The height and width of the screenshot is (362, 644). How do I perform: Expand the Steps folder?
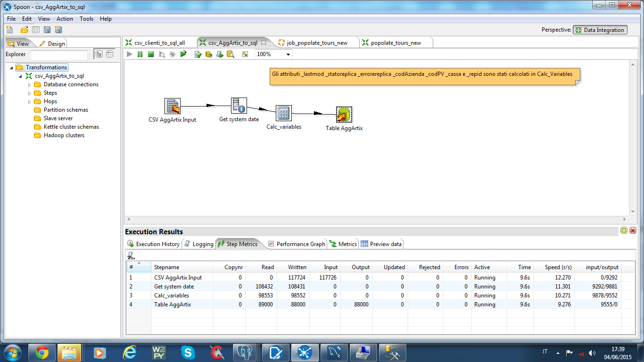pyautogui.click(x=29, y=93)
